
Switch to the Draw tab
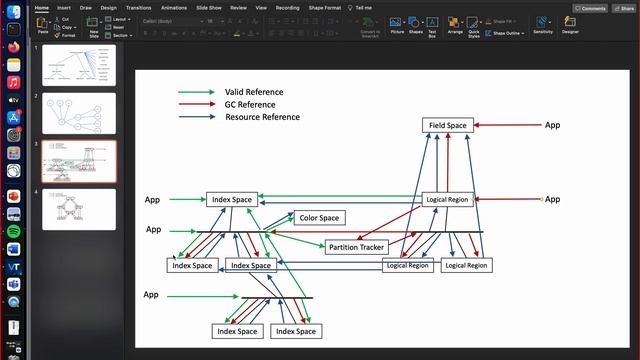tap(86, 8)
